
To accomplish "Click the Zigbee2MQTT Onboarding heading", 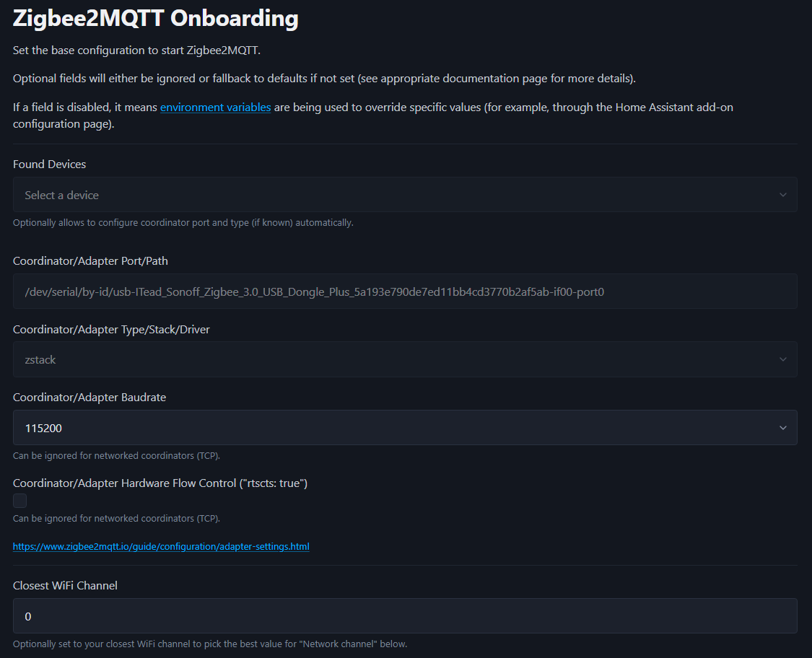I will click(x=156, y=18).
